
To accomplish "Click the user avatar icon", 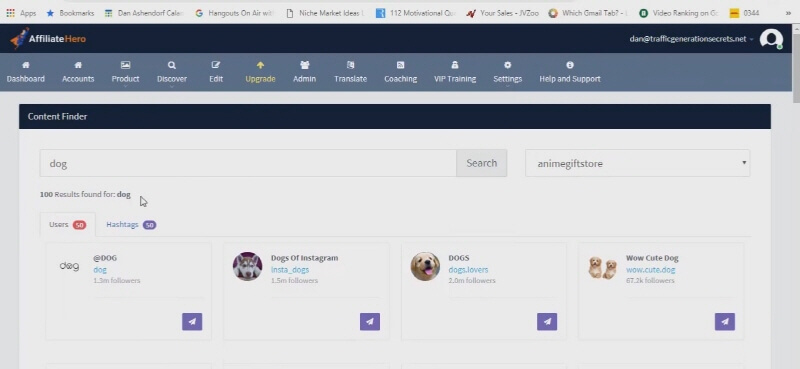I will coord(771,39).
